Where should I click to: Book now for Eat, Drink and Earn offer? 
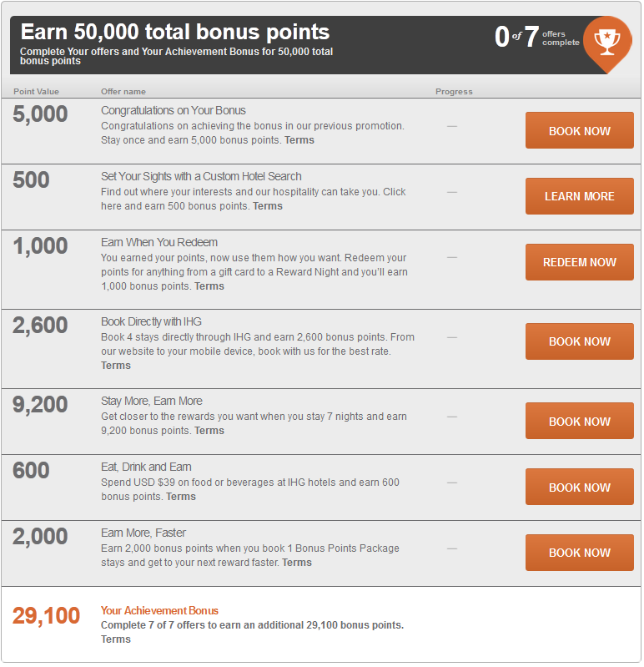[x=580, y=487]
